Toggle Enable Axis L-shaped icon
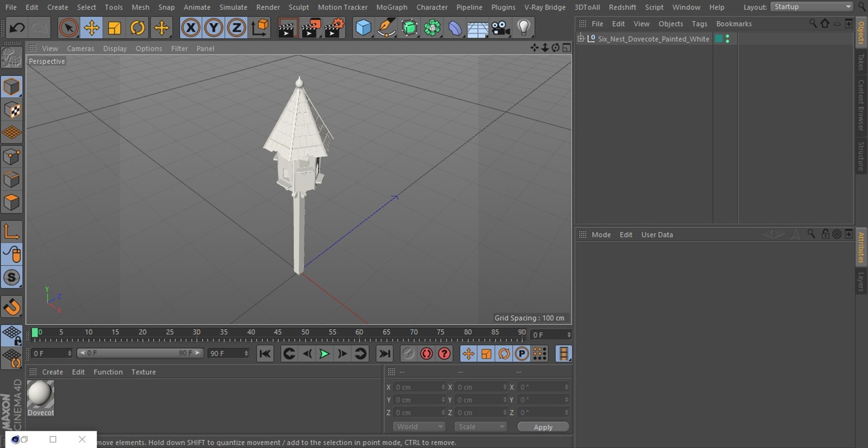This screenshot has width=868, height=448. pyautogui.click(x=12, y=231)
